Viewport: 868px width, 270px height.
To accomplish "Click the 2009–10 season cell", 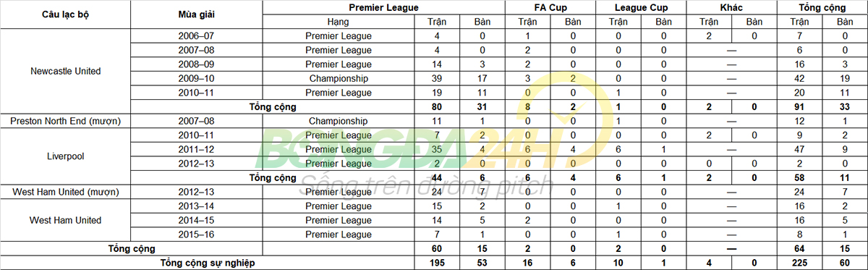I will pyautogui.click(x=196, y=78).
